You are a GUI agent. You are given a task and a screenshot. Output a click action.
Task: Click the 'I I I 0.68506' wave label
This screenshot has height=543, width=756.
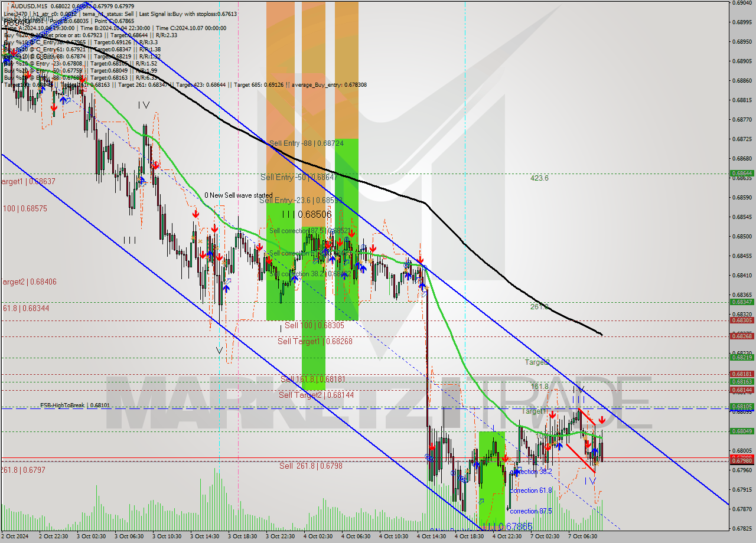pyautogui.click(x=306, y=215)
